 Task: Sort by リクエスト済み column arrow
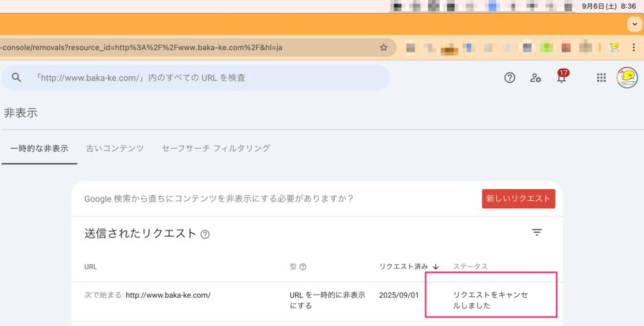[x=435, y=267]
